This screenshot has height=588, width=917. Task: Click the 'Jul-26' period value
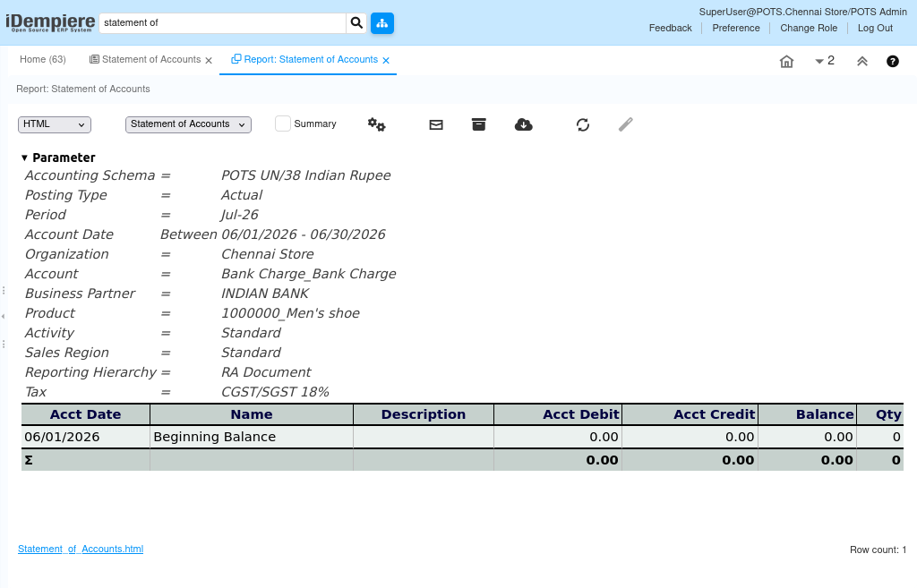239,215
